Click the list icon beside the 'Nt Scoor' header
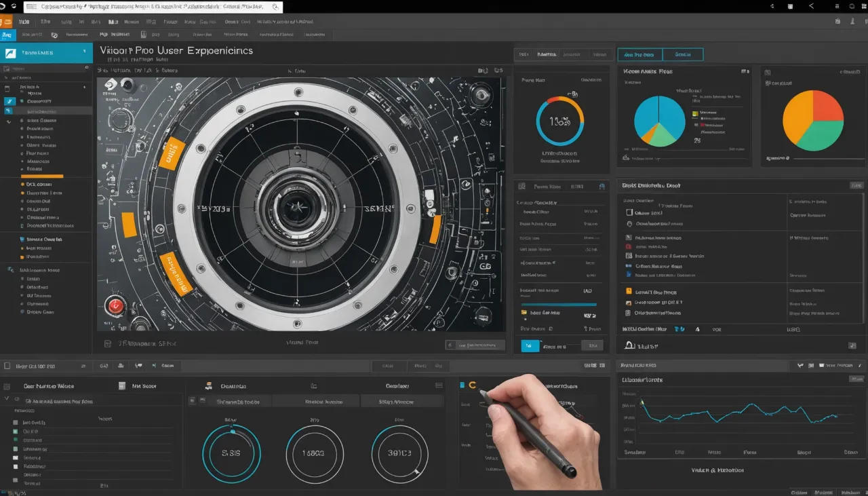 [x=122, y=385]
